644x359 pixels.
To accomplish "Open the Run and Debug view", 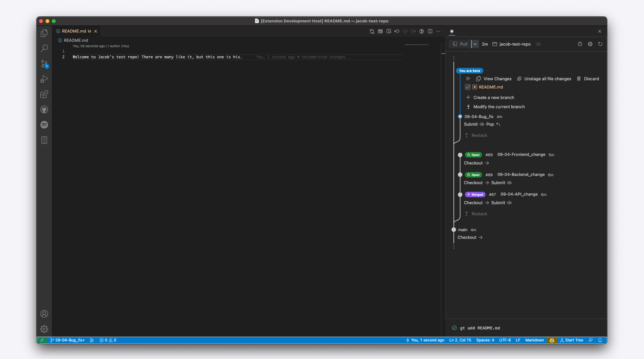I will pos(44,79).
